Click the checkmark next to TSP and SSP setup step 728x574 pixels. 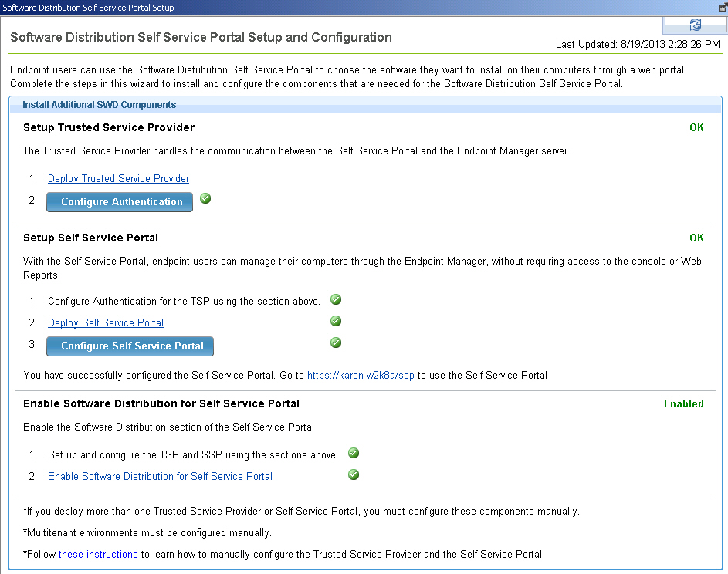[x=353, y=453]
